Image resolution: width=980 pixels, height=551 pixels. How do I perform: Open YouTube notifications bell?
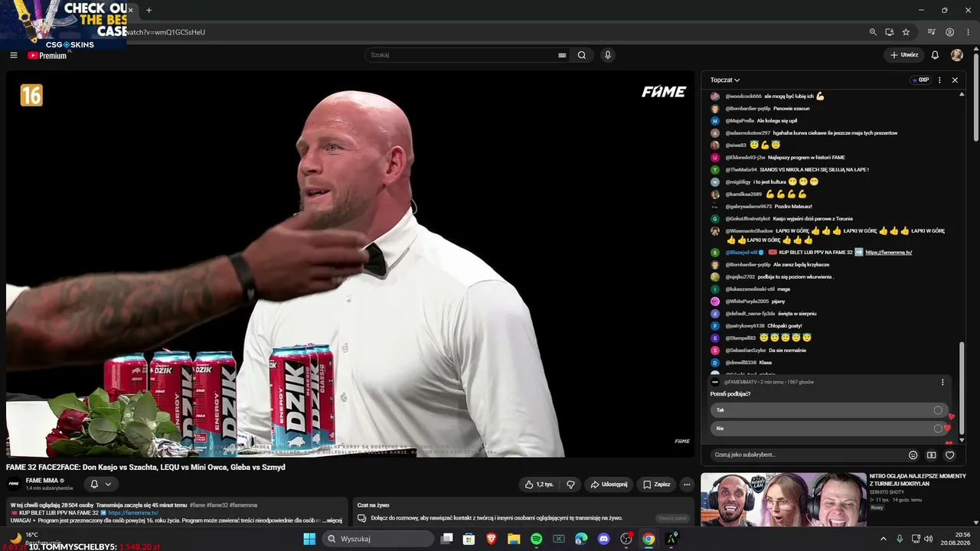click(935, 55)
